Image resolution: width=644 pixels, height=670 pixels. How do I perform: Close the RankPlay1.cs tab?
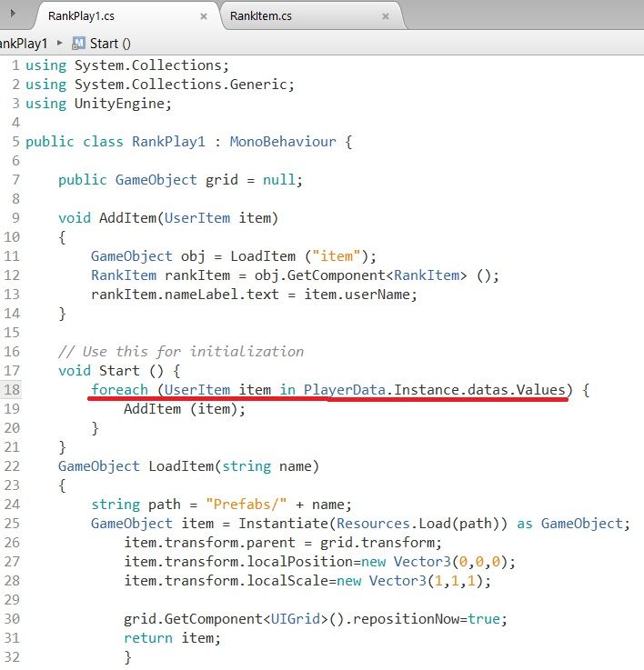tap(204, 16)
